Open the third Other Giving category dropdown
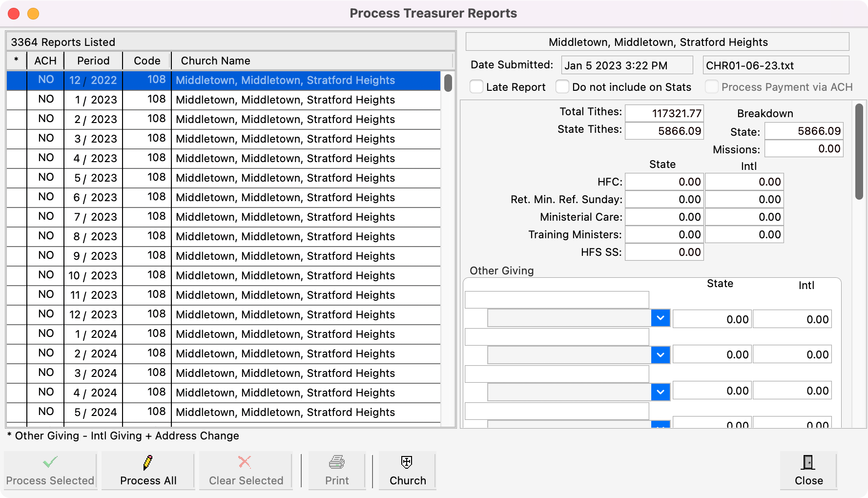Viewport: 868px width, 498px height. pyautogui.click(x=661, y=391)
